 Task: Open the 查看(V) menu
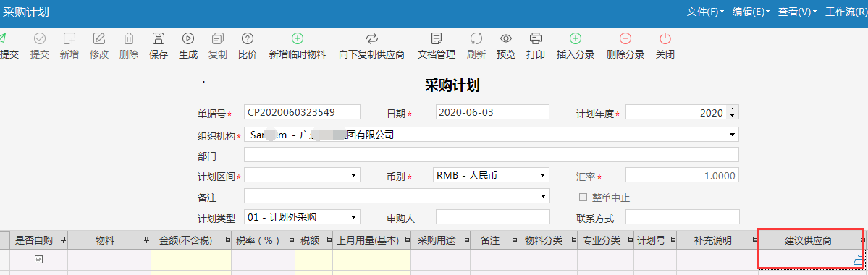798,12
